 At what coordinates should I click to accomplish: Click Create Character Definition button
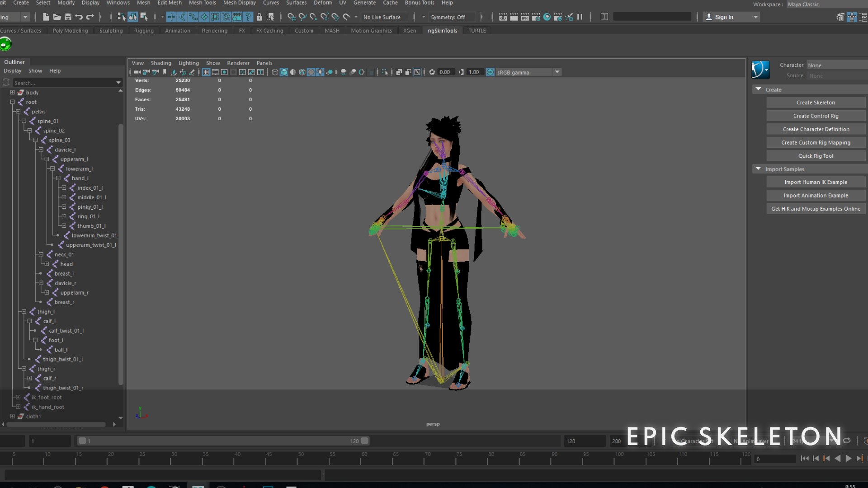point(816,129)
